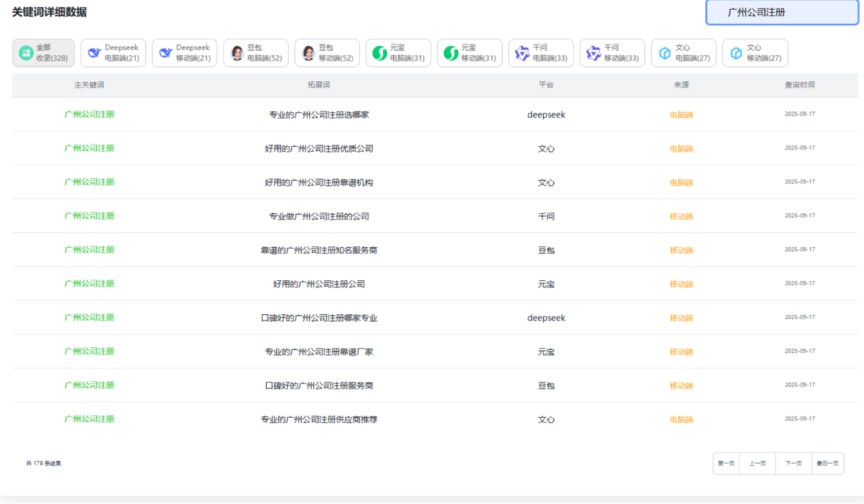864x504 pixels.
Task: Select the 千问 移动端(33) filter tab
Action: pos(612,53)
